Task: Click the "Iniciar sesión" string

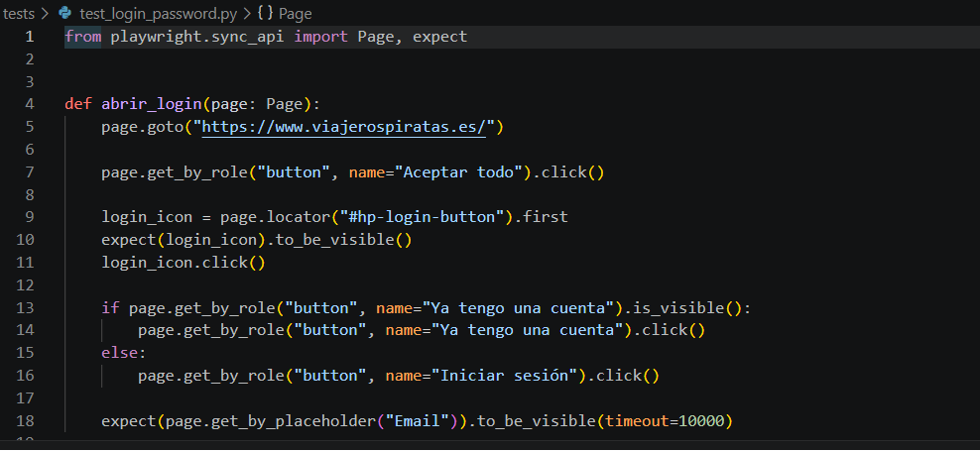Action: click(x=504, y=376)
